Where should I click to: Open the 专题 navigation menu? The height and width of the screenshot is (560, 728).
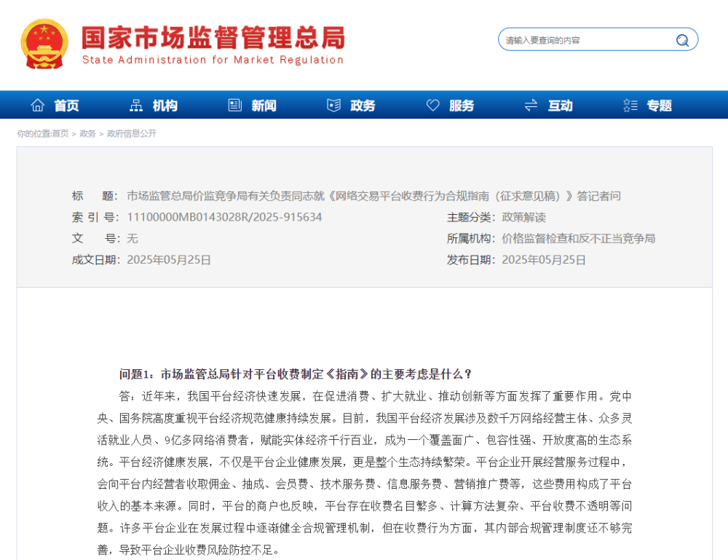pos(660,106)
